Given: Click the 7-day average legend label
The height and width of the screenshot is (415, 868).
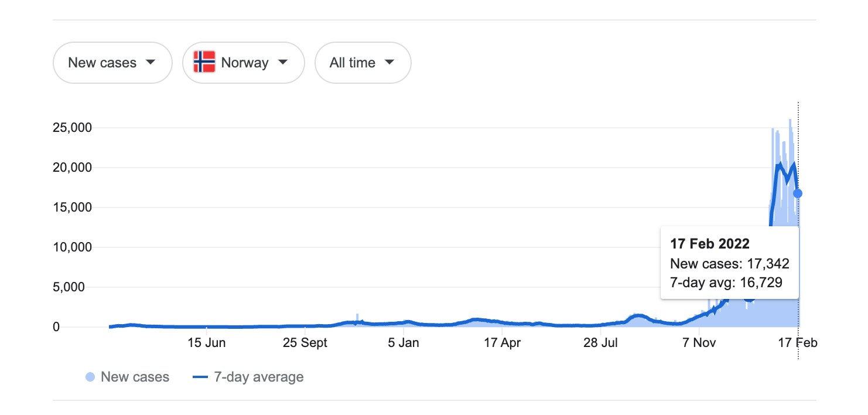Looking at the screenshot, I should 259,377.
